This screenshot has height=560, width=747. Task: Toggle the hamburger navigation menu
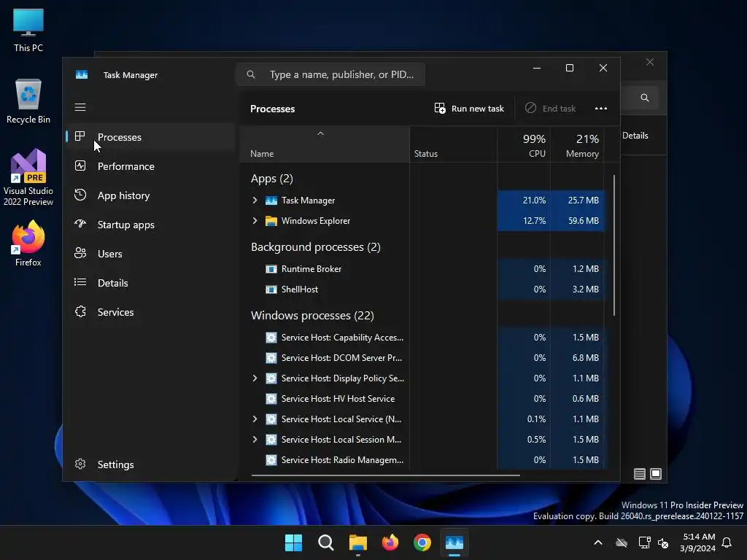coord(80,107)
